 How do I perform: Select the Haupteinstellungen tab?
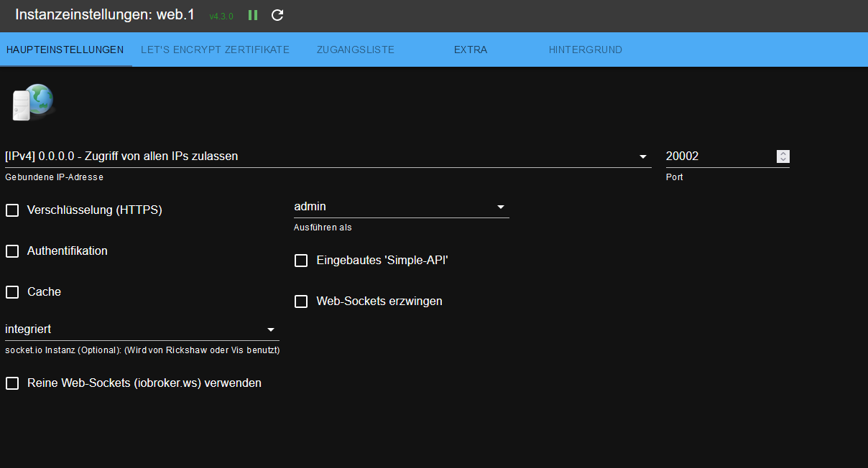65,50
